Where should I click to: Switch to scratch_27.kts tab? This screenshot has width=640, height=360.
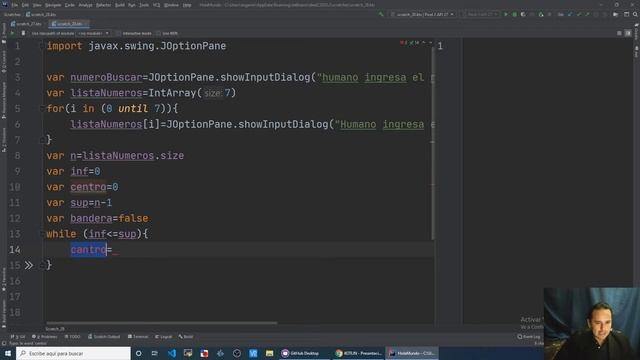[x=27, y=24]
